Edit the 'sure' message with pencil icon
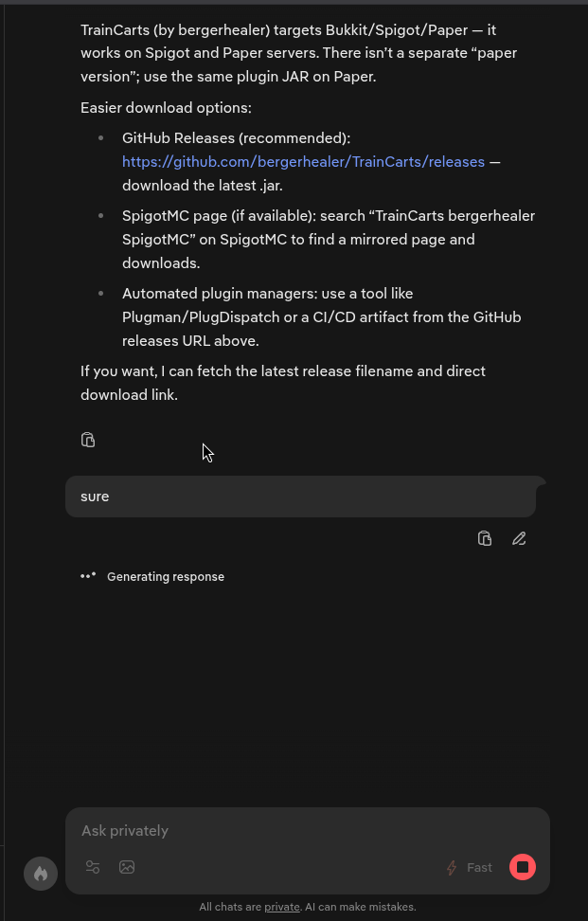Viewport: 588px width, 921px height. 519,538
